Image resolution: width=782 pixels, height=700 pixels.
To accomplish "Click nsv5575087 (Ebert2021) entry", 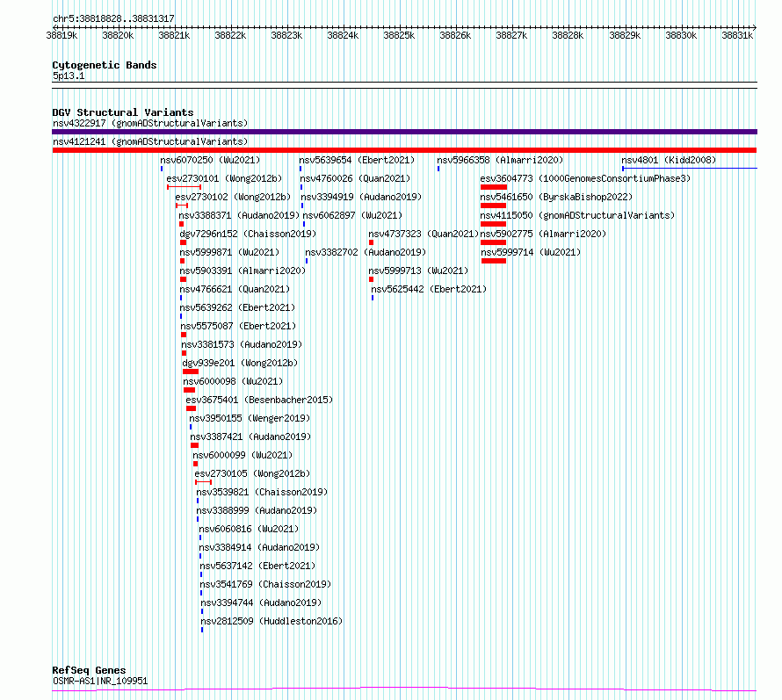I will point(238,326).
